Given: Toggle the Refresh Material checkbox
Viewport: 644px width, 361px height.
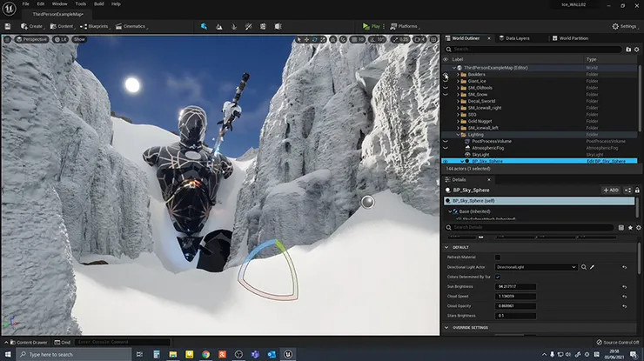Looking at the screenshot, I should click(498, 257).
